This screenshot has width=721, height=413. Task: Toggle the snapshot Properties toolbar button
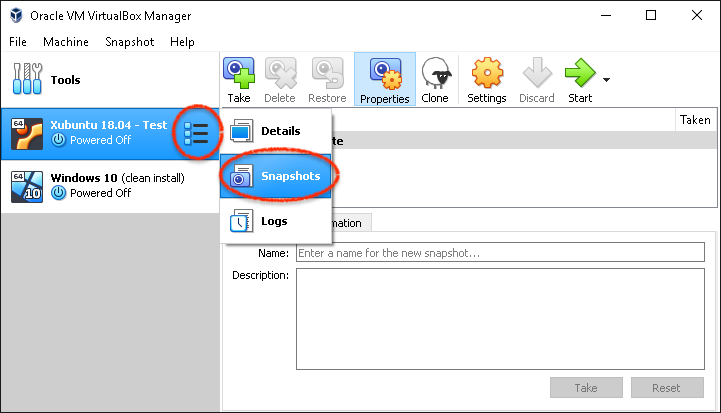point(385,79)
